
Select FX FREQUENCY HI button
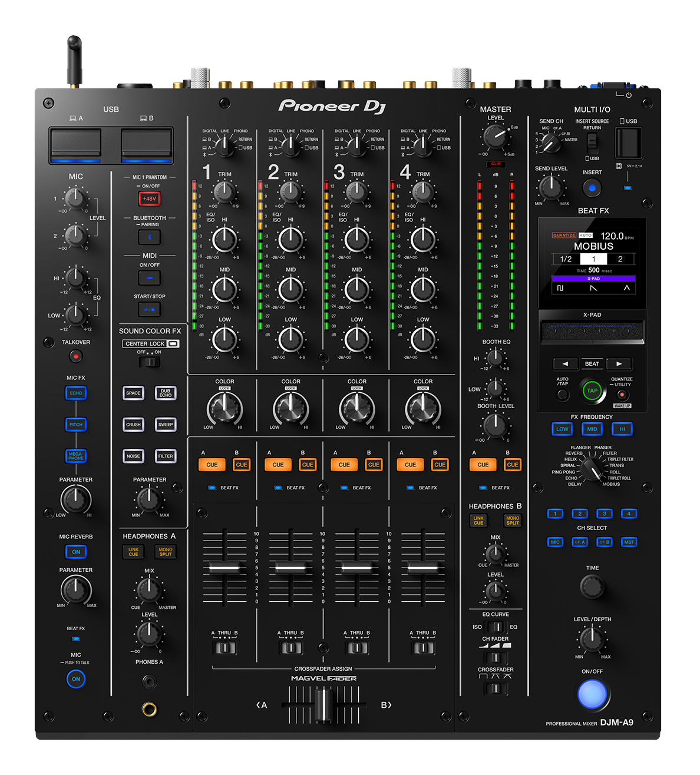click(x=622, y=429)
